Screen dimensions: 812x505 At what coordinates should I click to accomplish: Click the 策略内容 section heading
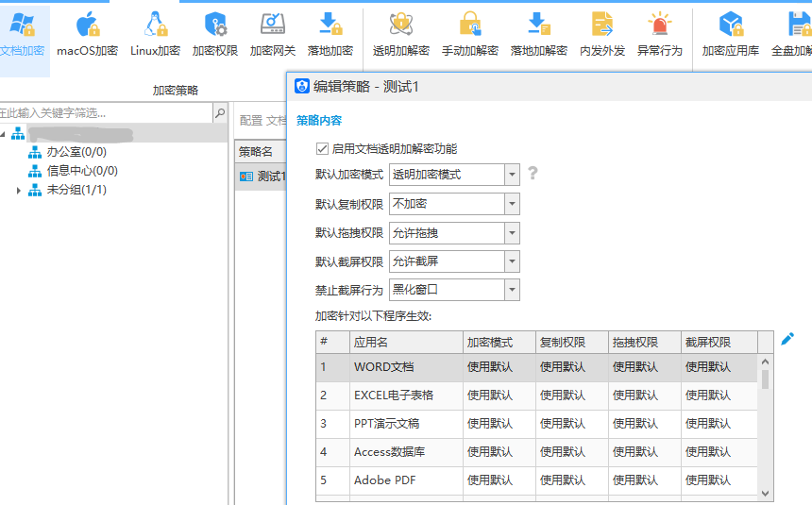click(x=319, y=121)
